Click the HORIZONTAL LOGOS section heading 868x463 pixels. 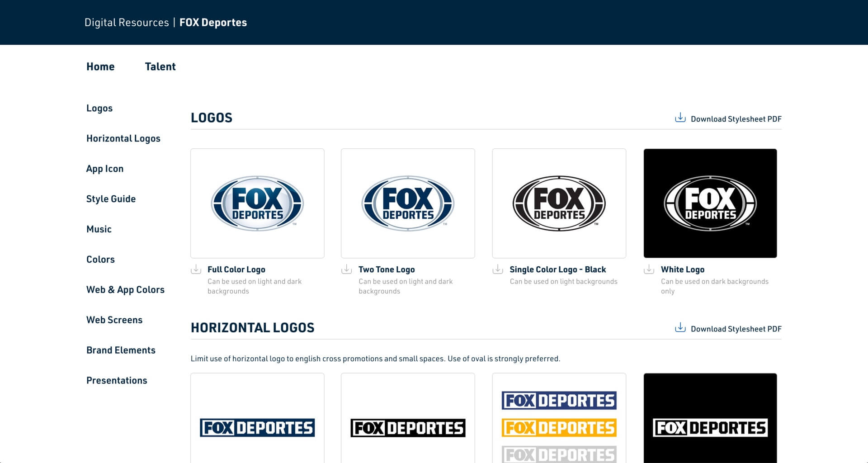(253, 328)
